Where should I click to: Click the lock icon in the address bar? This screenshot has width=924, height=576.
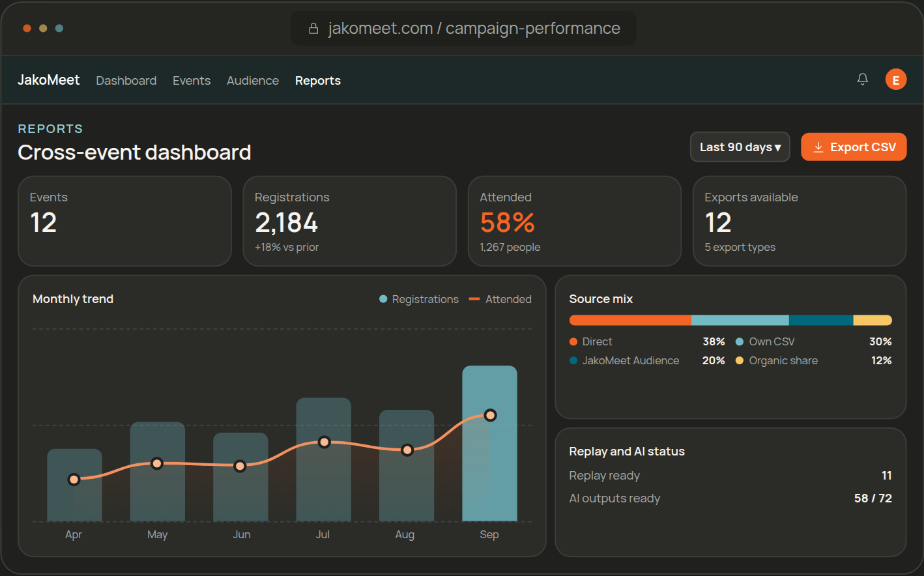(313, 29)
